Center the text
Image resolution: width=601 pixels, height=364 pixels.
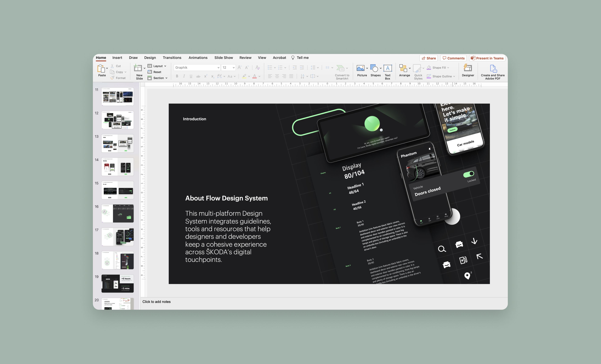(277, 76)
